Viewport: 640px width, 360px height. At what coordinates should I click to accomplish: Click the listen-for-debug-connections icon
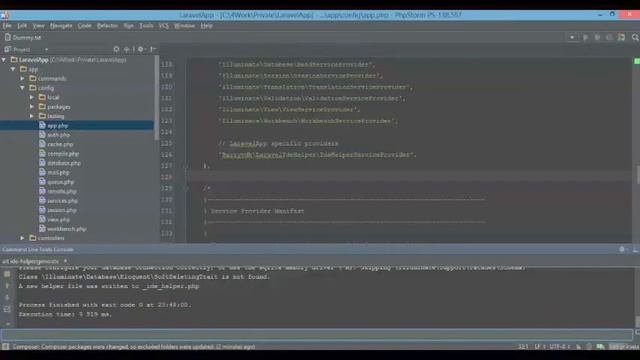pyautogui.click(x=609, y=38)
